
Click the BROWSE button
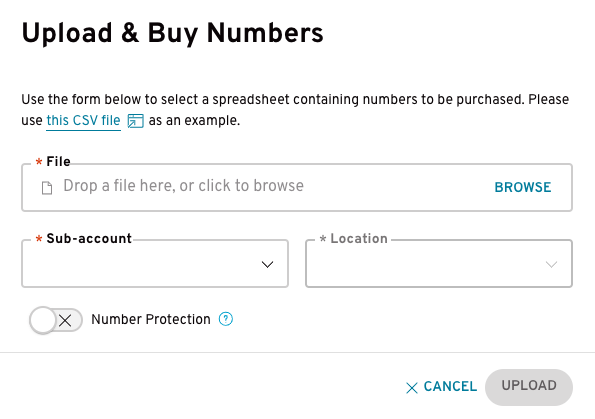[x=523, y=187]
